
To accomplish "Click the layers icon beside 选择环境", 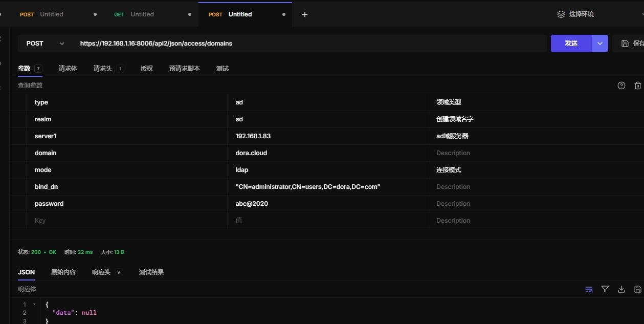I will [x=561, y=14].
